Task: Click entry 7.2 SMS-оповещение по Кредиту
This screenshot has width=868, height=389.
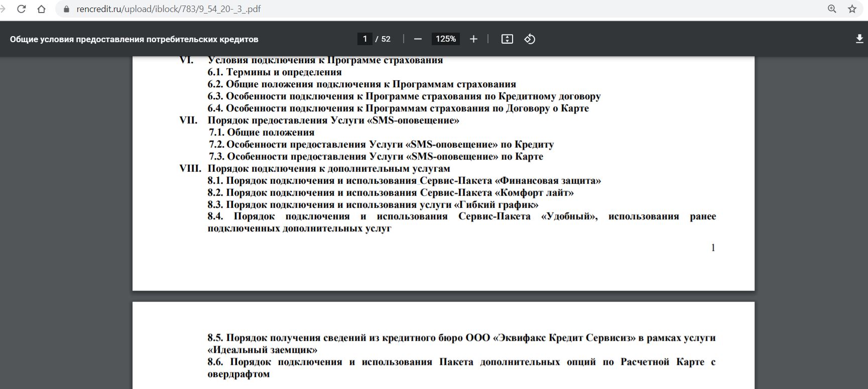Action: pyautogui.click(x=381, y=145)
